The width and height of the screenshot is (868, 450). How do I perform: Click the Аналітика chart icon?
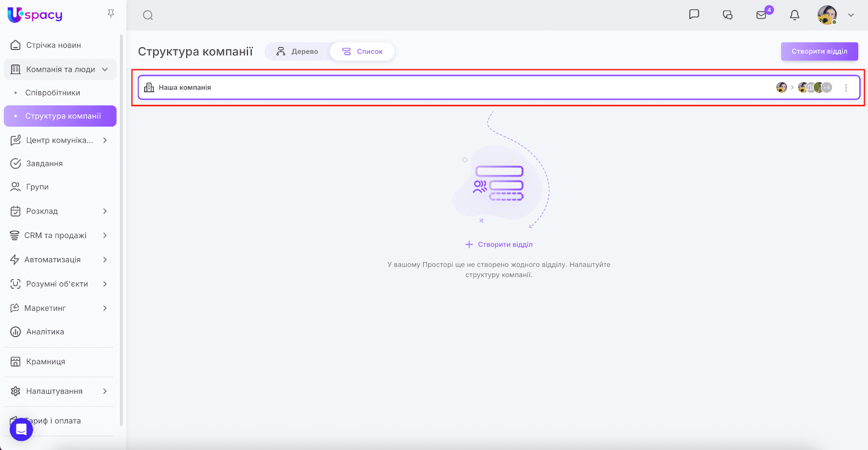tap(16, 332)
